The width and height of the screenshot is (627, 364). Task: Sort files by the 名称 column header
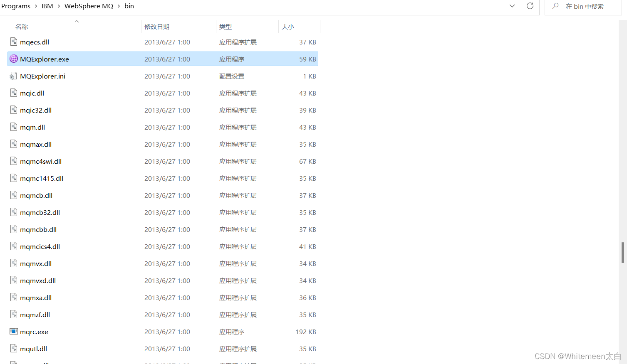pyautogui.click(x=22, y=27)
